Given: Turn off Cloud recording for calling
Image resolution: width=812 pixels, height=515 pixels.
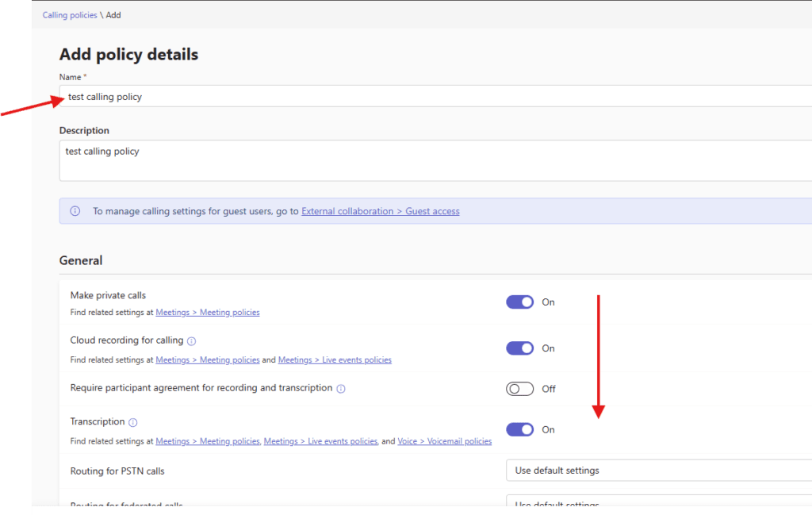Looking at the screenshot, I should pos(519,348).
